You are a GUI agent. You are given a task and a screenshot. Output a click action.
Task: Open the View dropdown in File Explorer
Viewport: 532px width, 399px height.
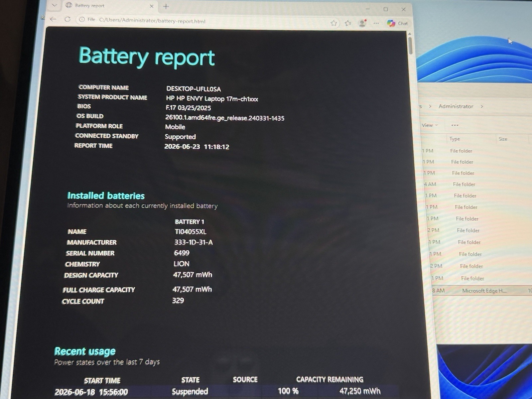pyautogui.click(x=429, y=125)
